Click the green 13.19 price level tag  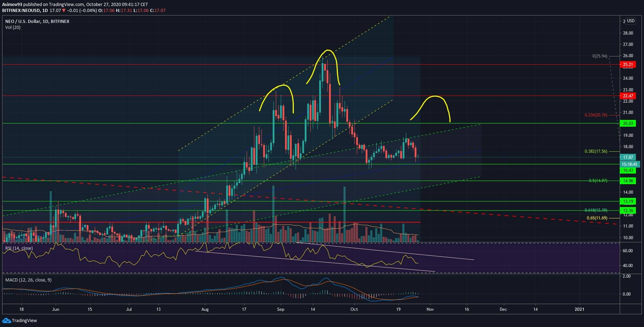tap(628, 202)
